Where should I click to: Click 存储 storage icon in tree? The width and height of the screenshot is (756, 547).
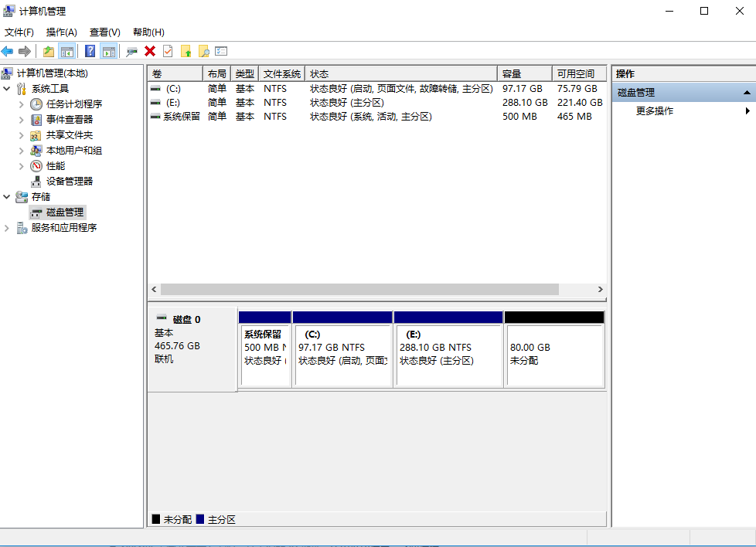21,197
